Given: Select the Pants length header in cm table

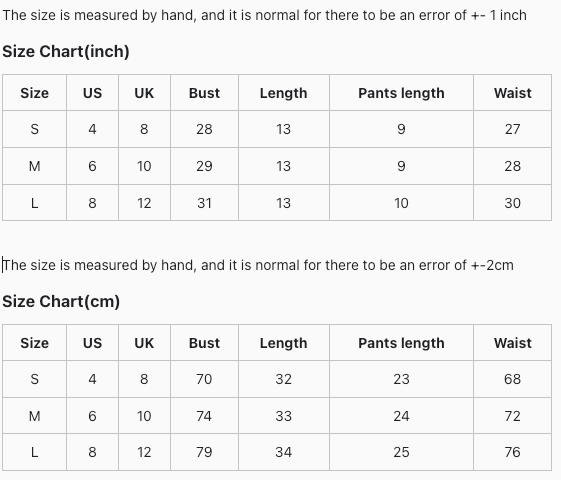Looking at the screenshot, I should point(401,343).
